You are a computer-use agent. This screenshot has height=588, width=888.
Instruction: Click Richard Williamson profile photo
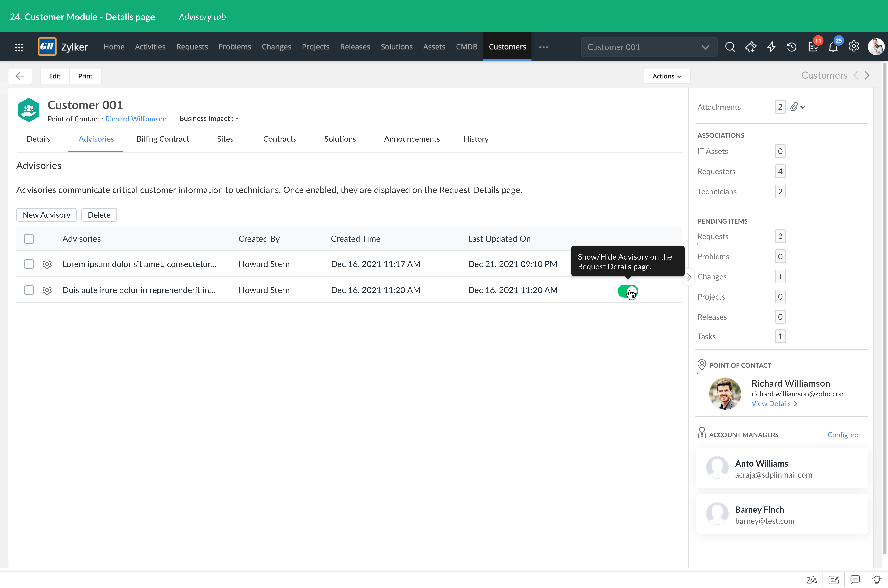725,394
